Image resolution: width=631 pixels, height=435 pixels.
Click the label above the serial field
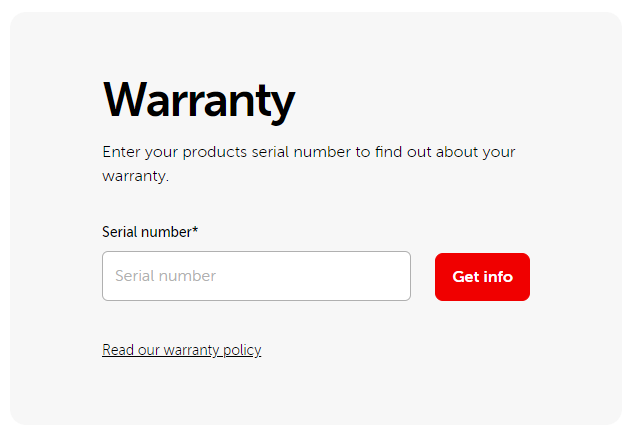point(150,232)
